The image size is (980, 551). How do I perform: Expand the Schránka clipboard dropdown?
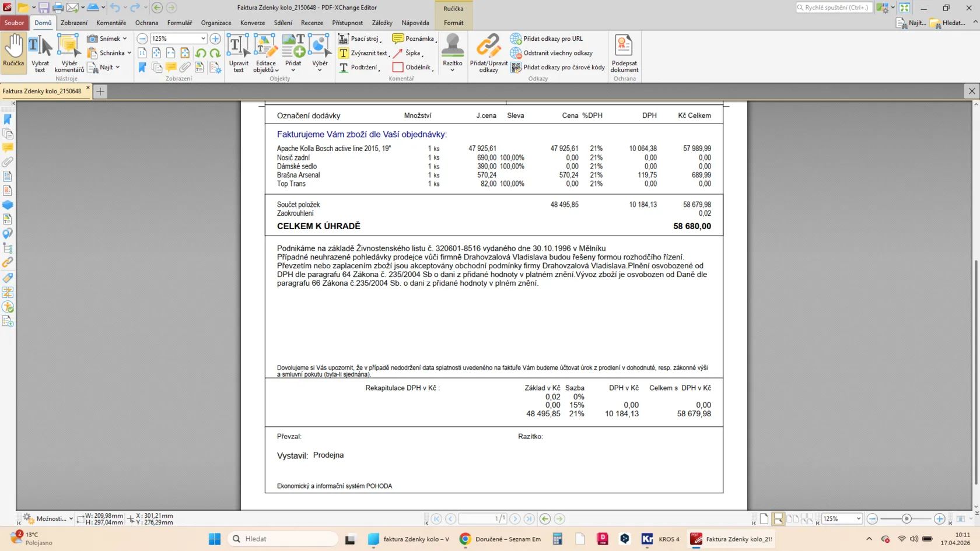tap(129, 53)
